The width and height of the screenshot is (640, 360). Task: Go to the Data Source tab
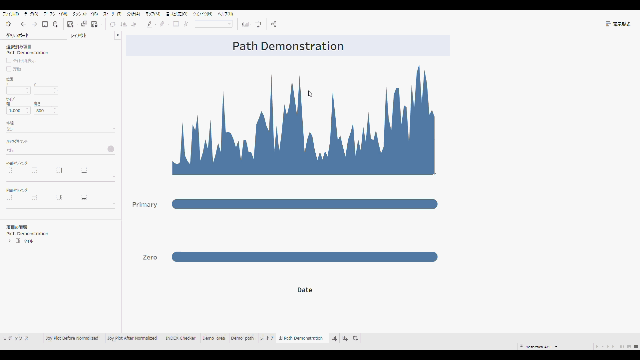pyautogui.click(x=16, y=338)
